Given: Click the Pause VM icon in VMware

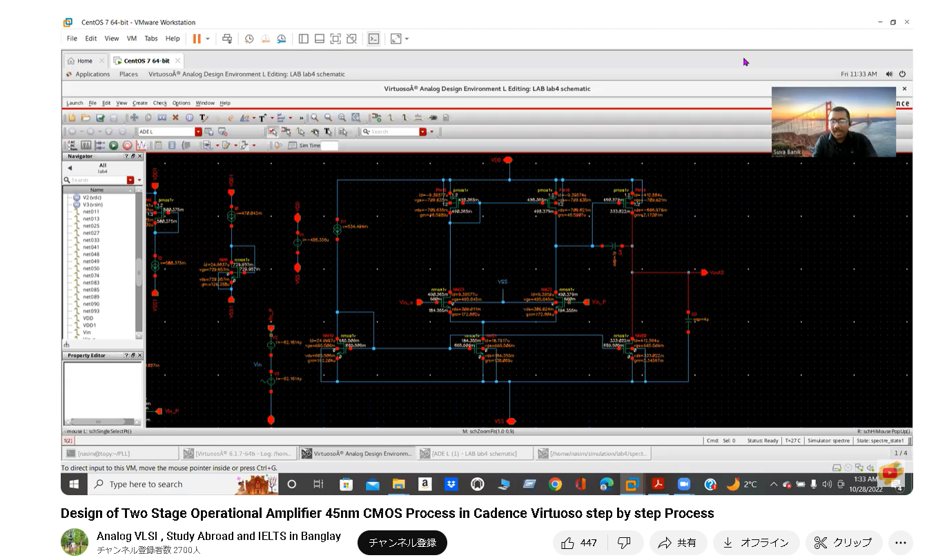Looking at the screenshot, I should pyautogui.click(x=197, y=39).
